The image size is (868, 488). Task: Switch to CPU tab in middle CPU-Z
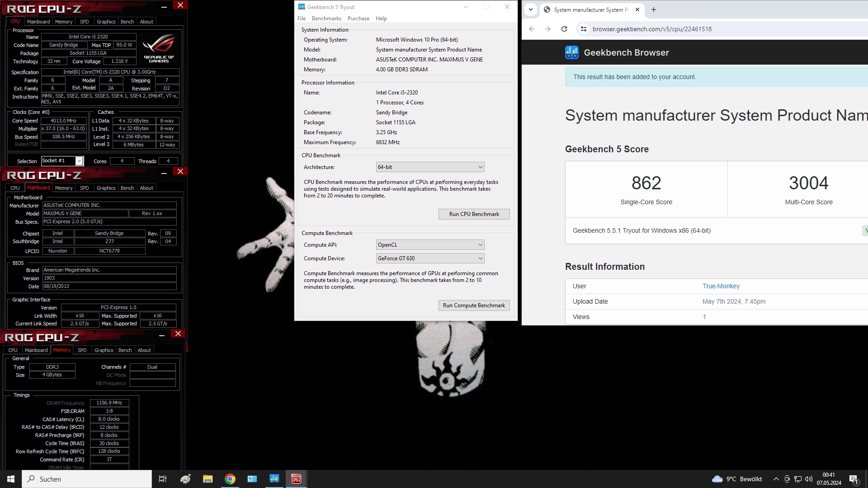point(15,188)
